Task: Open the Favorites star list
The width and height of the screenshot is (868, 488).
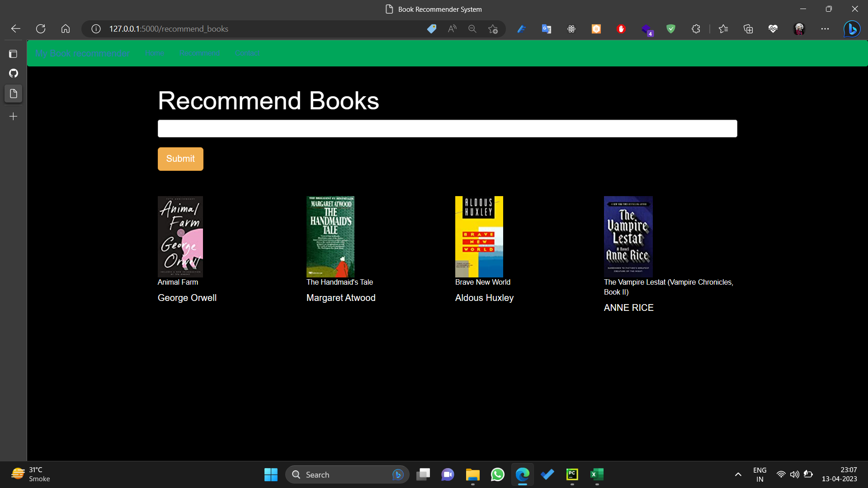Action: pyautogui.click(x=723, y=28)
